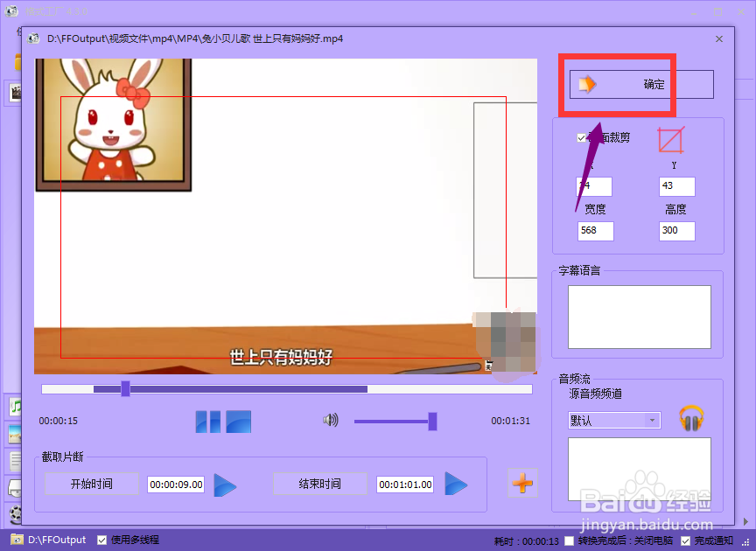Click the elapsed time 00:00:15 label
Viewport: 756px width, 551px height.
[59, 421]
